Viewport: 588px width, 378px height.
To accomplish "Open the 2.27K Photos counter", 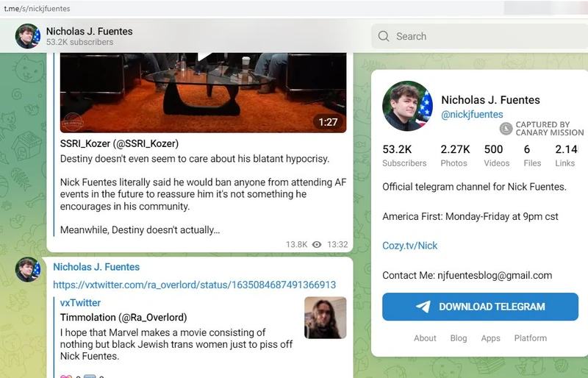I will coord(455,155).
